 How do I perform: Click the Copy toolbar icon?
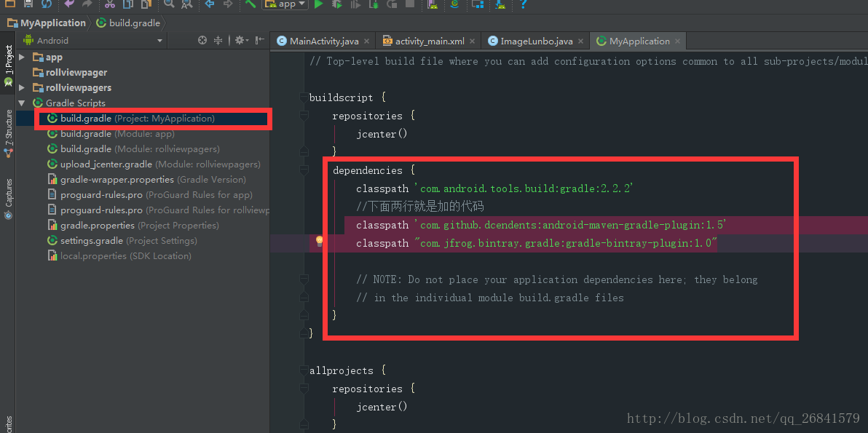128,4
